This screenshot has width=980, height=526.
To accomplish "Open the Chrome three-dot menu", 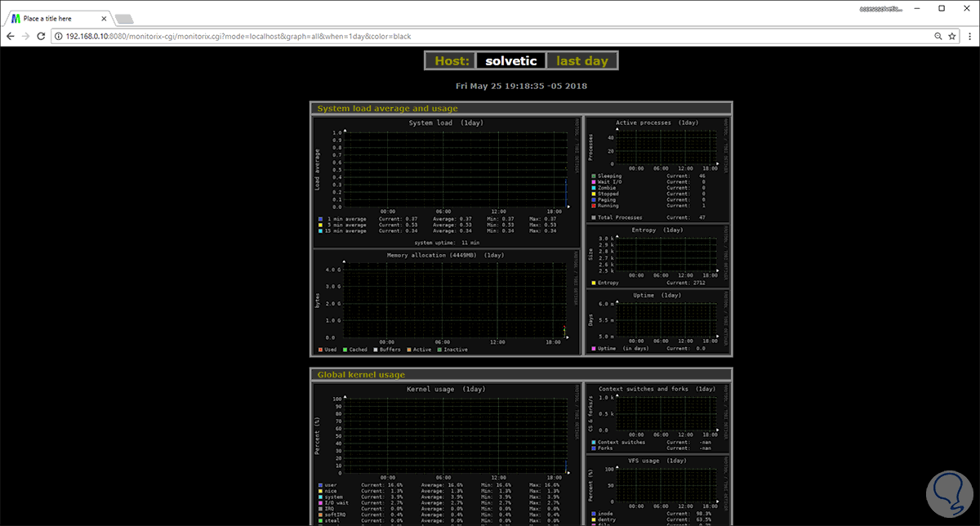I will pyautogui.click(x=969, y=37).
